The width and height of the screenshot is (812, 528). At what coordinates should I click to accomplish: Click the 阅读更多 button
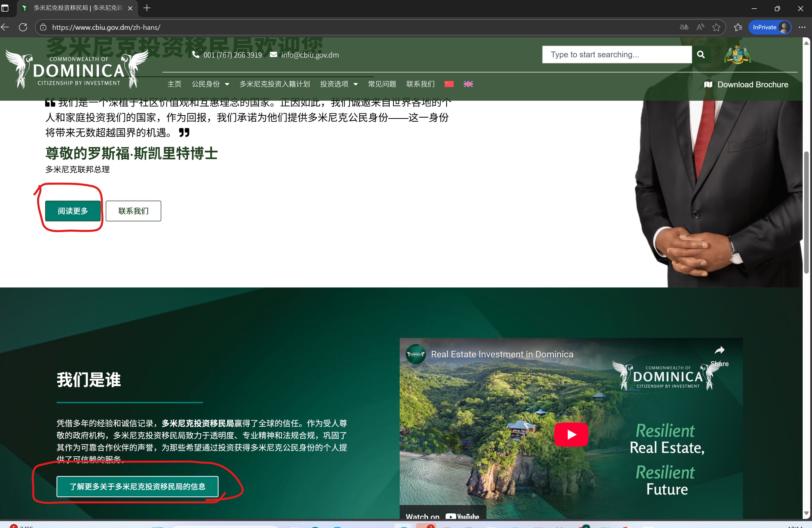coord(73,211)
